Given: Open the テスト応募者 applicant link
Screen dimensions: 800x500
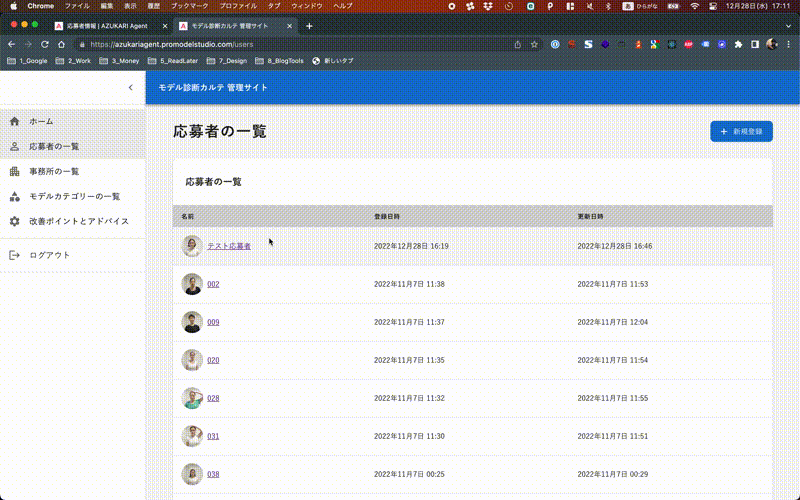Looking at the screenshot, I should pos(229,246).
